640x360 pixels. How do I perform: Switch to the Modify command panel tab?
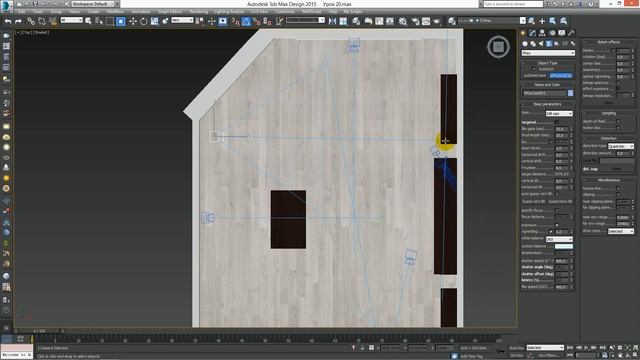pos(533,33)
